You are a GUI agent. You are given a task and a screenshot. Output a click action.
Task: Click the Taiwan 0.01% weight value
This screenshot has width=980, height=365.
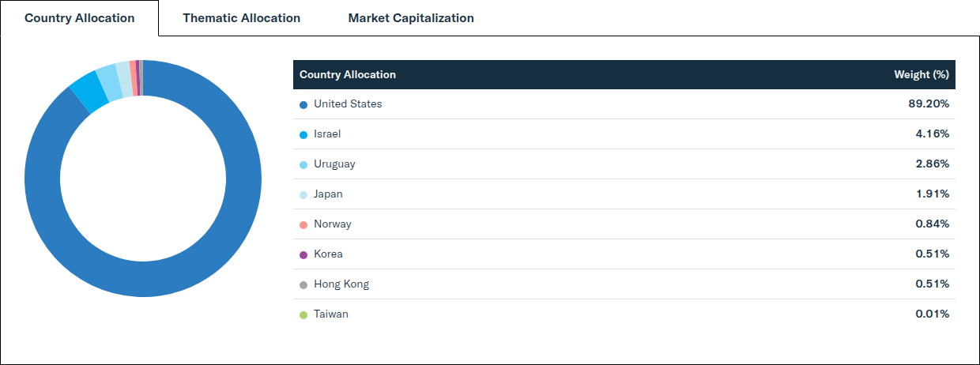coord(933,314)
